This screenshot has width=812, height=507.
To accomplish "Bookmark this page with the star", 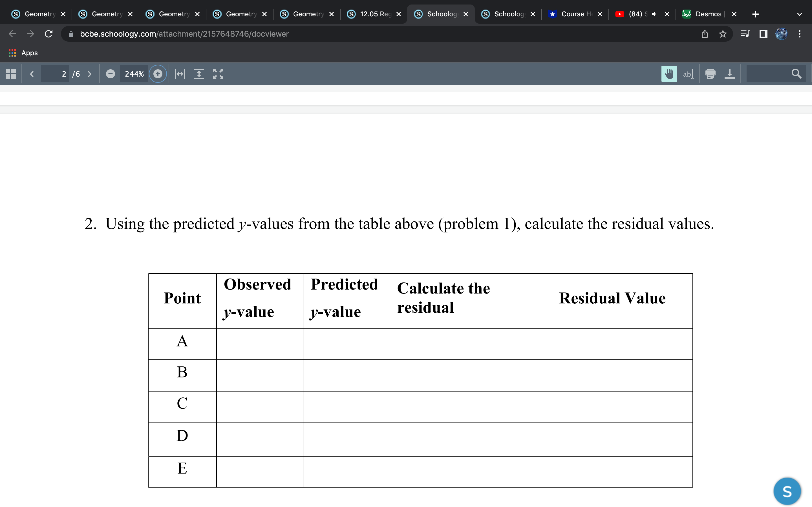I will click(x=723, y=34).
